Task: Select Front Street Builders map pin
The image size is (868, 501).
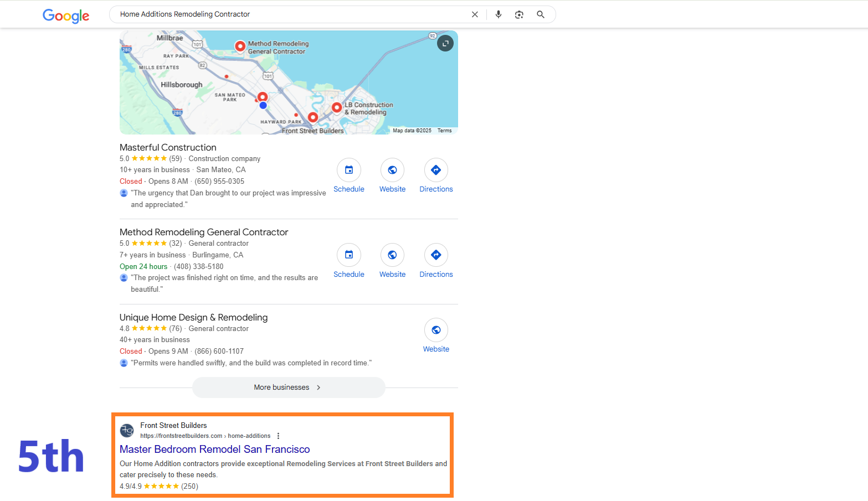Action: point(313,117)
